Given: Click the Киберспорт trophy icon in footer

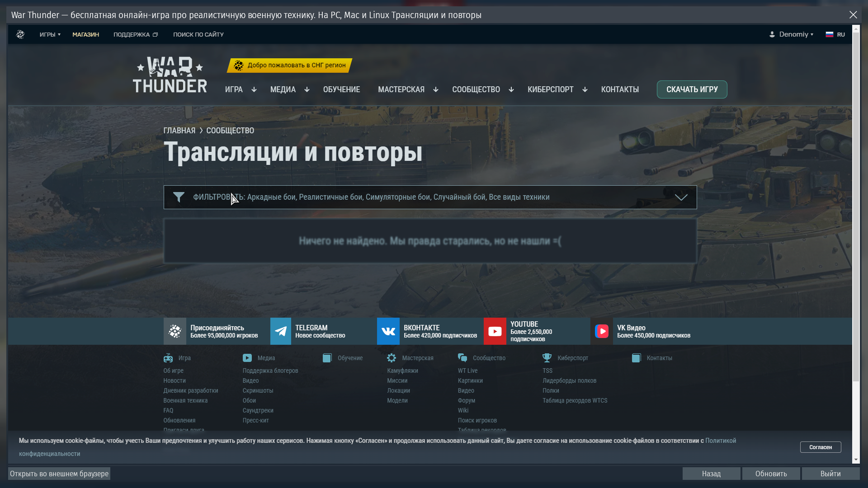Looking at the screenshot, I should click(547, 358).
